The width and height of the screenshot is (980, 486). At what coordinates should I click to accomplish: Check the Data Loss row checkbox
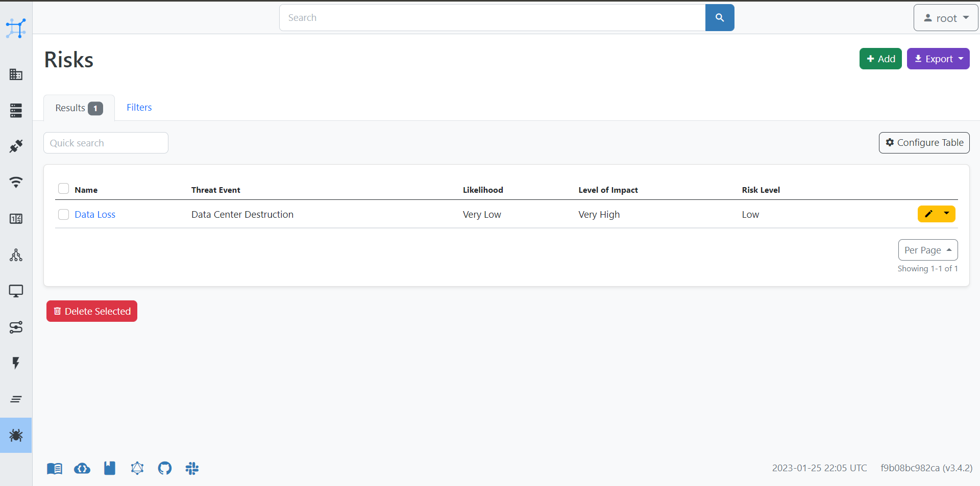pos(63,214)
